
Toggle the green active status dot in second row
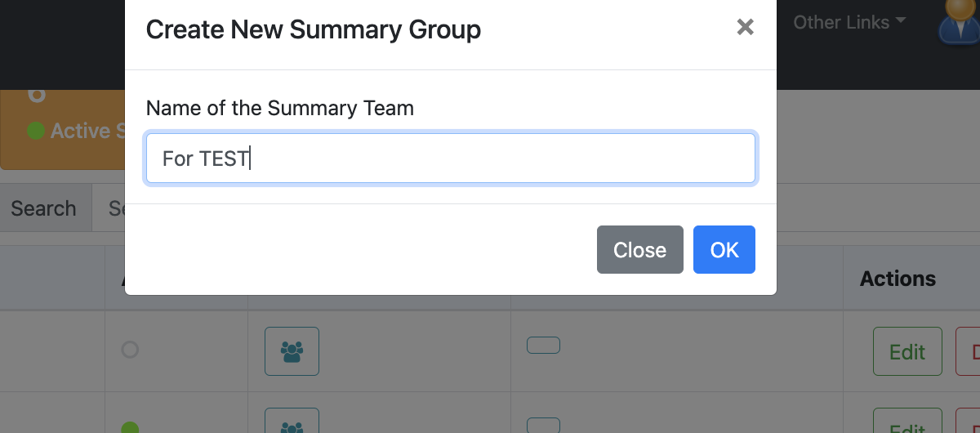point(130,427)
